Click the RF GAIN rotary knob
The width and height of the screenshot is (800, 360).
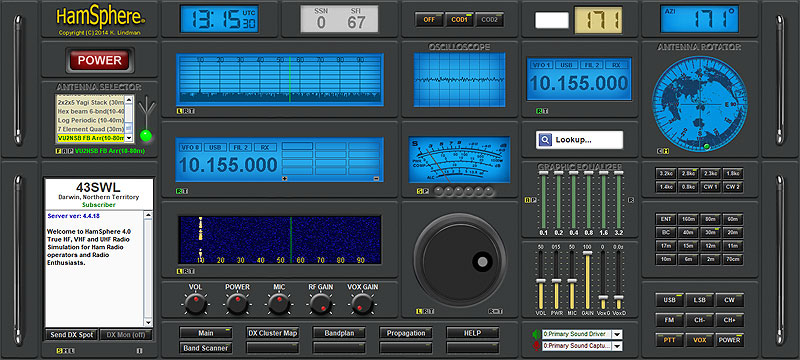320,304
